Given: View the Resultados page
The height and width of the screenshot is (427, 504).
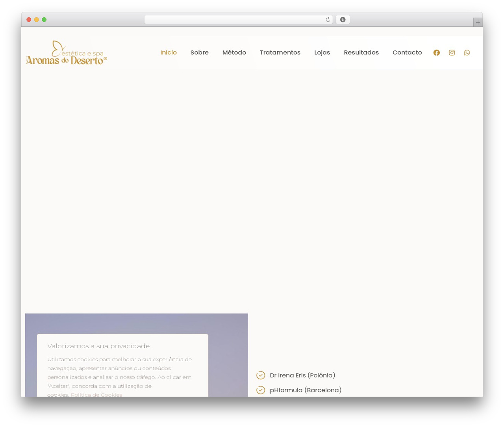Looking at the screenshot, I should click(361, 52).
